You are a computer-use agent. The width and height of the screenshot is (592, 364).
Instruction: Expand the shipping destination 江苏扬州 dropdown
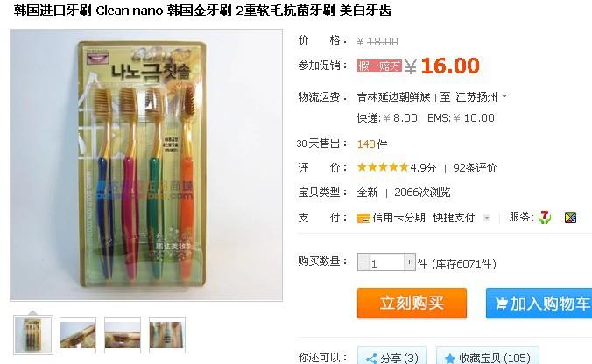(504, 97)
